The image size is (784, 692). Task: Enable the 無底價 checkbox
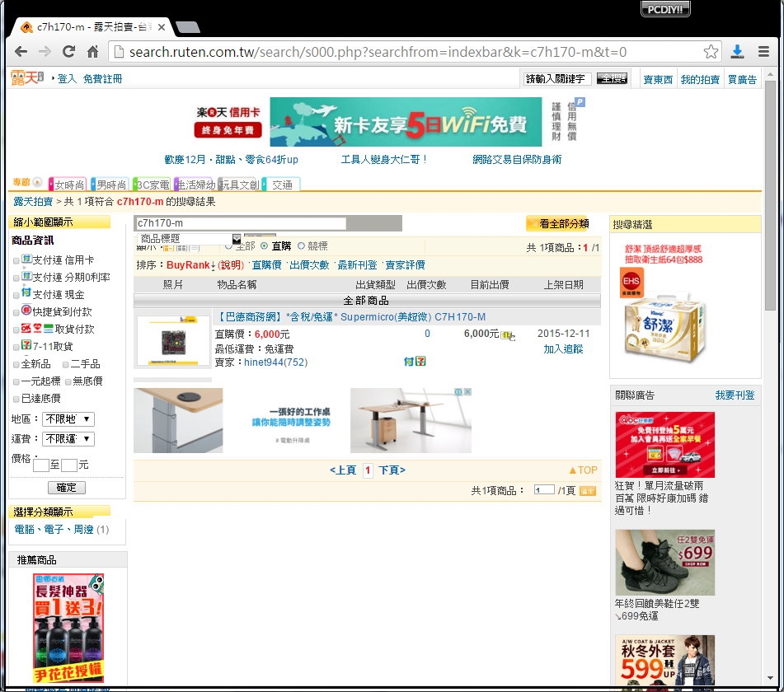(68, 382)
